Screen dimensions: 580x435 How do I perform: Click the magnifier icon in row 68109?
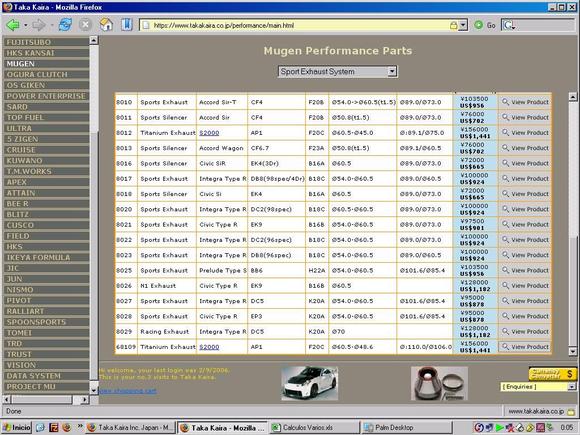tap(505, 347)
